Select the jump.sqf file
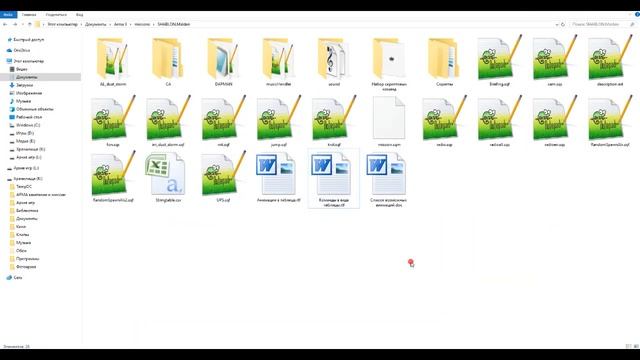Viewport: 640px width, 360px height. point(278,121)
